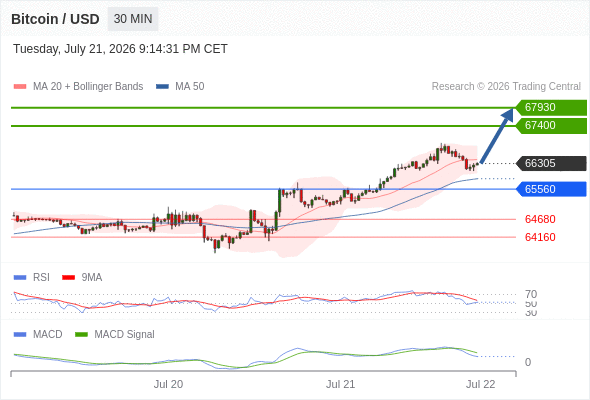Click the 66305 current price tag
Screen dimensions: 590x400
551,163
